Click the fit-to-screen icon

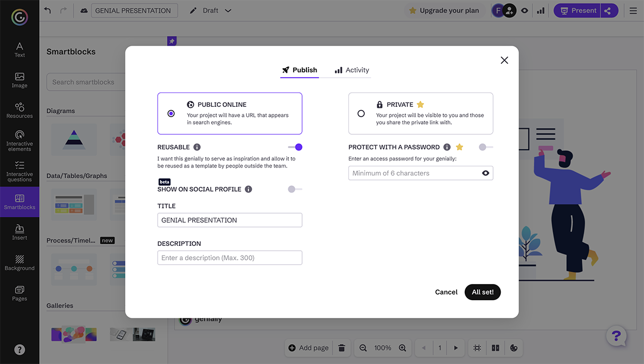click(477, 348)
